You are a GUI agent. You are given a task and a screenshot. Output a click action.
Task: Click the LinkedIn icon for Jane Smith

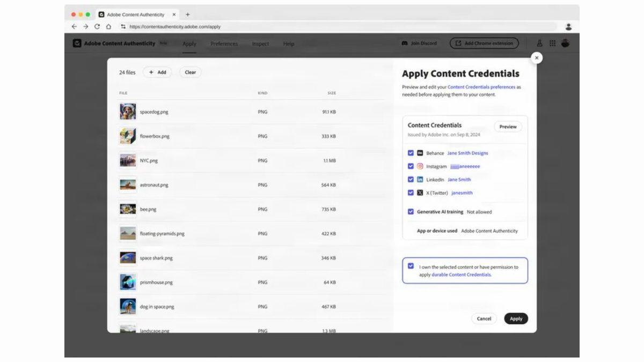coord(420,179)
